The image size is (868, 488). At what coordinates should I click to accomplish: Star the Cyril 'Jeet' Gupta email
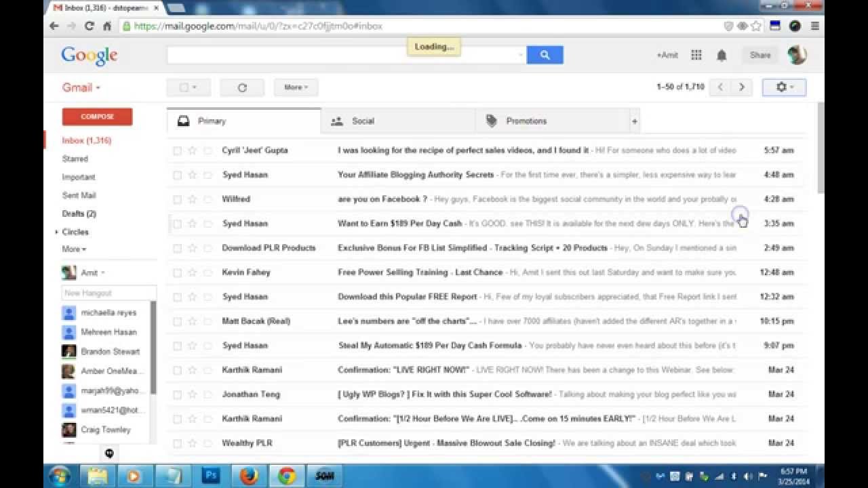pos(193,150)
